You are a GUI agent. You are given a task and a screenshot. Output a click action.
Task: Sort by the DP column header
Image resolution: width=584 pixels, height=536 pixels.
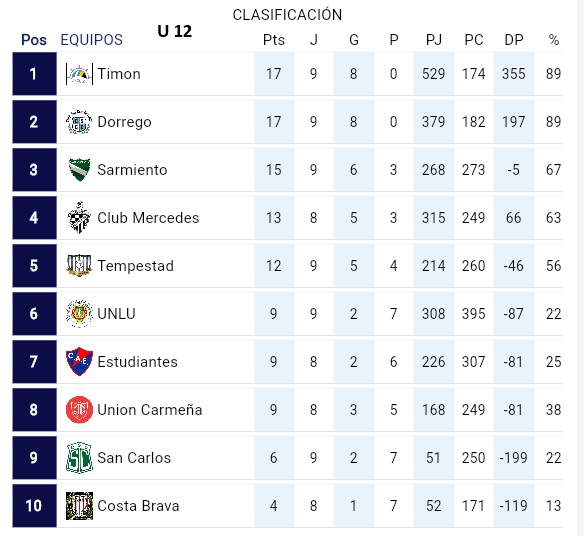click(514, 40)
